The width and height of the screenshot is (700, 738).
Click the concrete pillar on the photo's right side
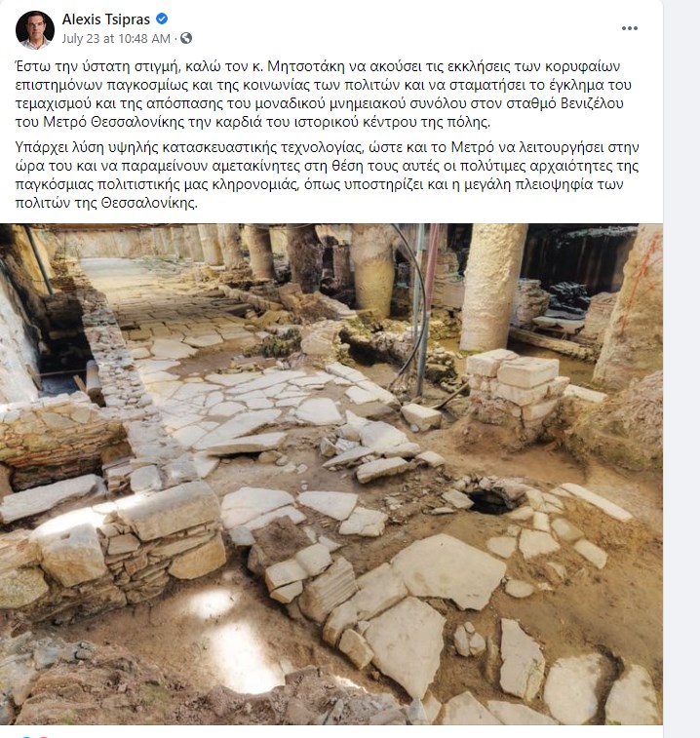point(492,286)
